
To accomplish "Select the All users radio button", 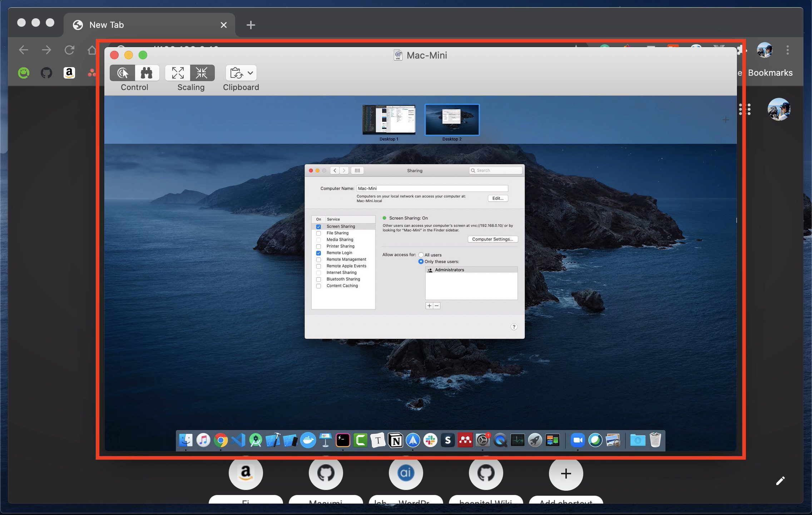I will (421, 255).
